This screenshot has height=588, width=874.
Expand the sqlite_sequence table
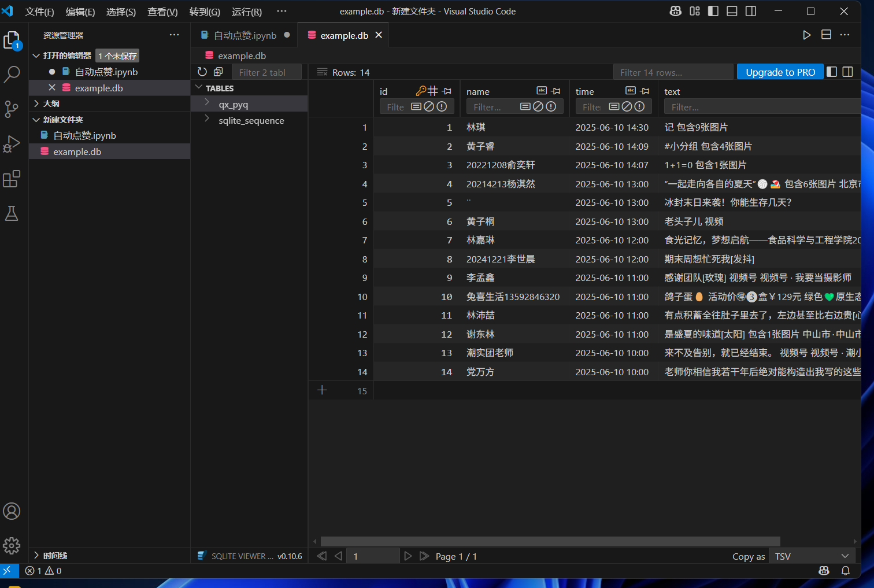(207, 119)
